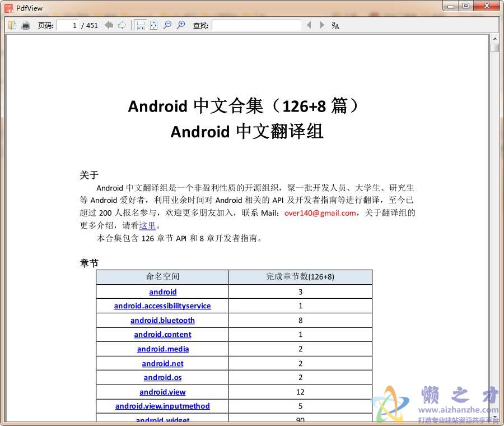Open the android.view link
This screenshot has height=426, width=504.
click(x=162, y=392)
